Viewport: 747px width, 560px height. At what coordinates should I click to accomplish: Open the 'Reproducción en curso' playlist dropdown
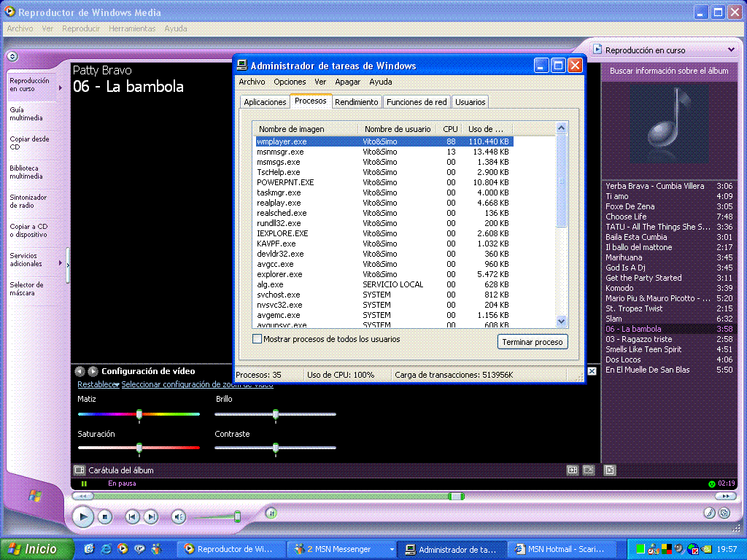(731, 50)
